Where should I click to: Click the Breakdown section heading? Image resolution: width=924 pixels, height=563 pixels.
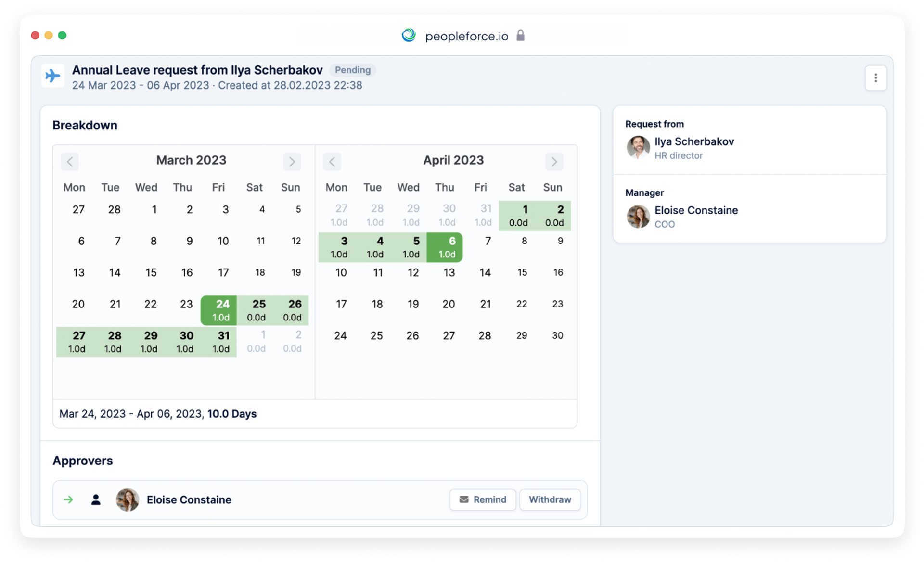click(85, 125)
